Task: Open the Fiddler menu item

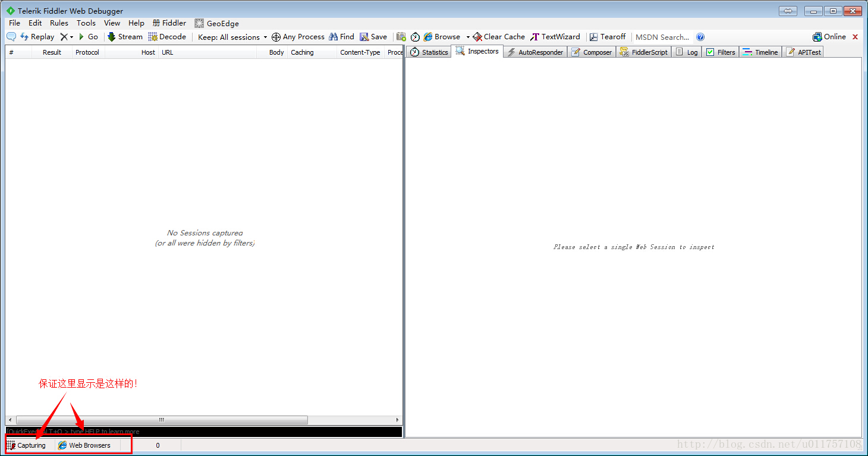Action: (x=169, y=23)
